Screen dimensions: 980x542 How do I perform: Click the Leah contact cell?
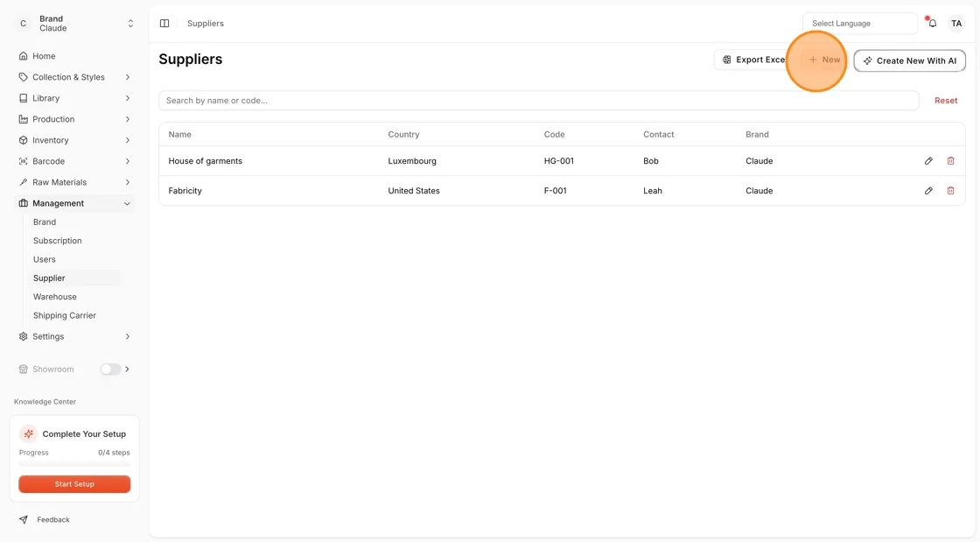pos(653,191)
